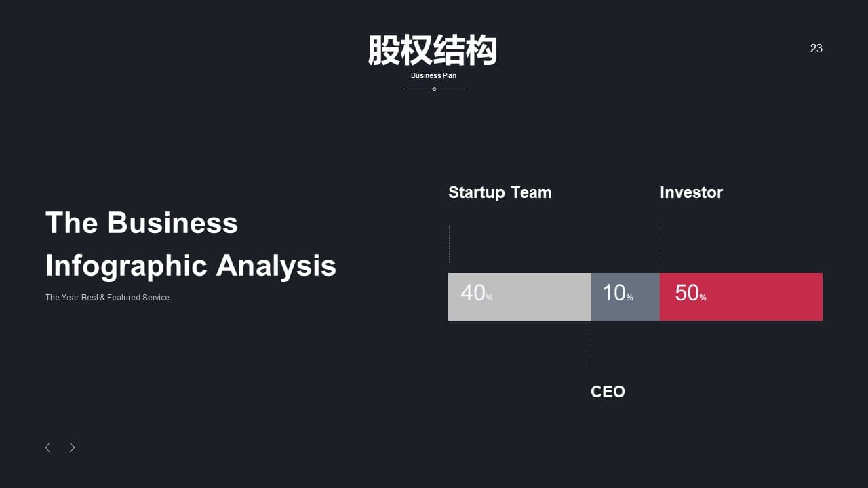Screen dimensions: 868x488
Task: Click the 40 percent value text
Action: [477, 293]
